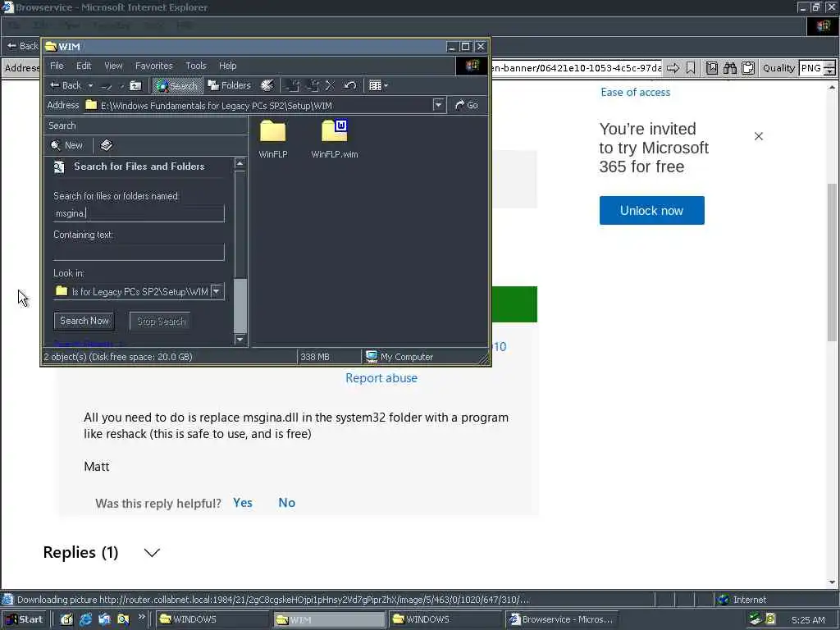Click the Search pane scroll up arrow
The image size is (840, 630).
pos(240,163)
